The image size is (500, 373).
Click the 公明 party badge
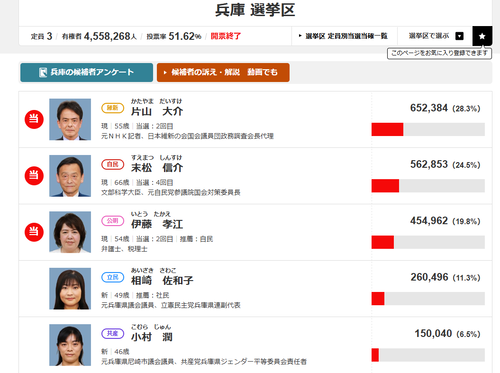(113, 221)
